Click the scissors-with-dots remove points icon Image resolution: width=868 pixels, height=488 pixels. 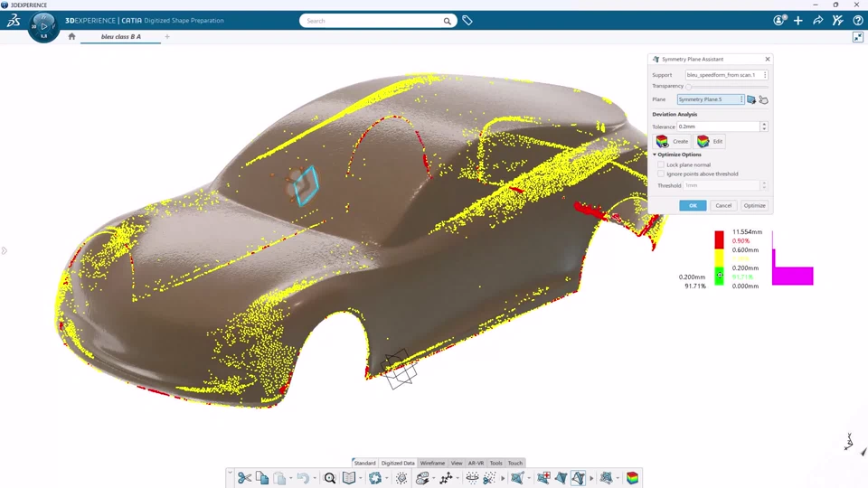(489, 478)
